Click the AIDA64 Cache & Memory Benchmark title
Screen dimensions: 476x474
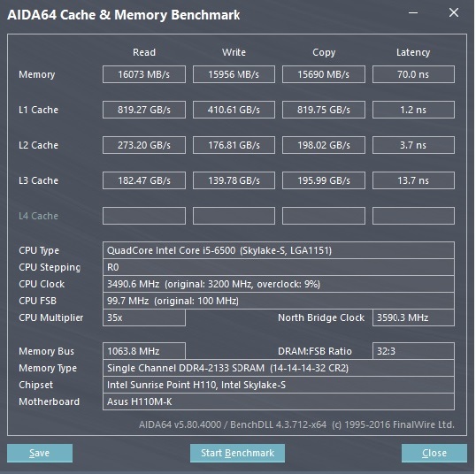[124, 15]
